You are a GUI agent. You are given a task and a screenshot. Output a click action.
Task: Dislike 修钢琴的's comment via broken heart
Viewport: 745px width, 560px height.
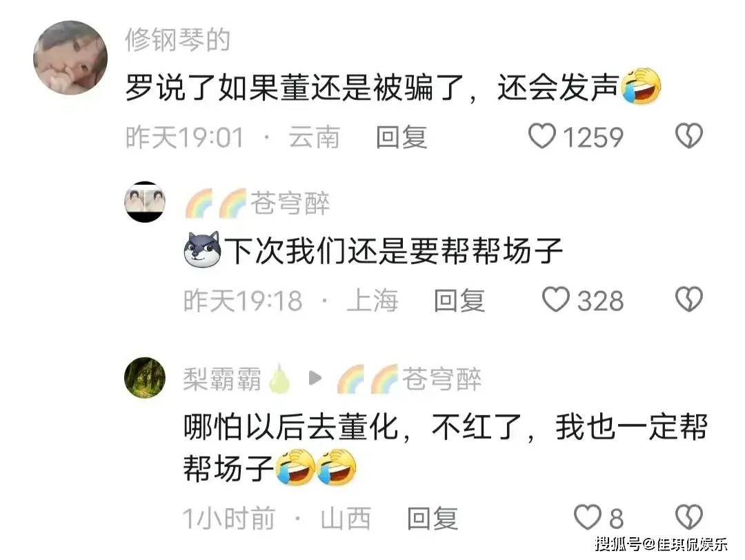pyautogui.click(x=689, y=137)
